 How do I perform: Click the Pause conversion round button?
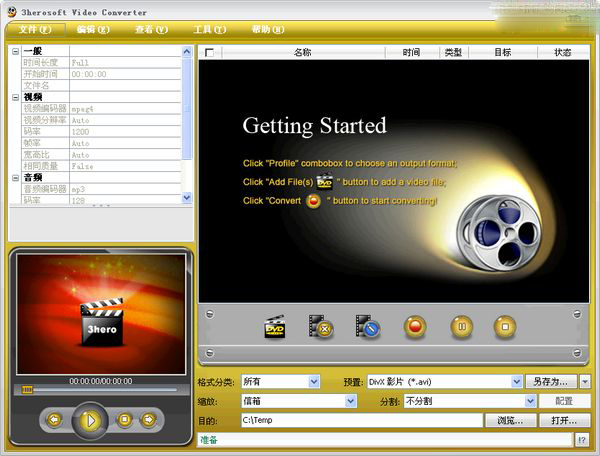pos(462,327)
